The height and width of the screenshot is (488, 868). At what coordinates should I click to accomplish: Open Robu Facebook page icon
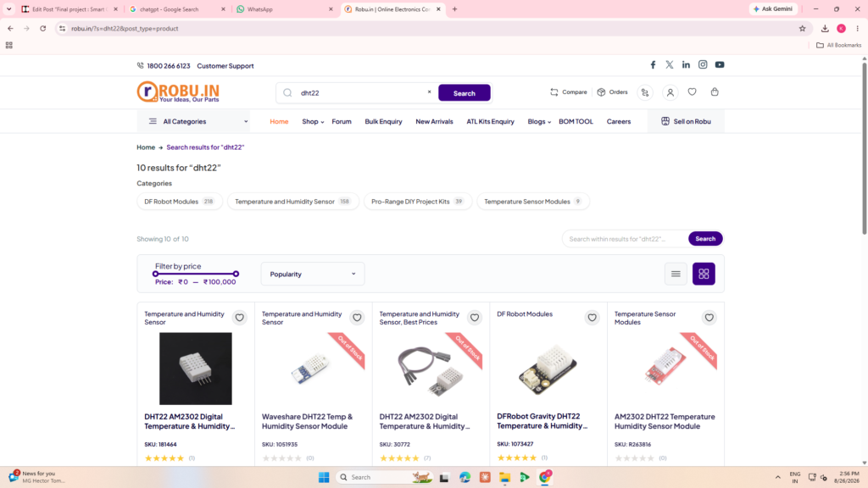[653, 64]
